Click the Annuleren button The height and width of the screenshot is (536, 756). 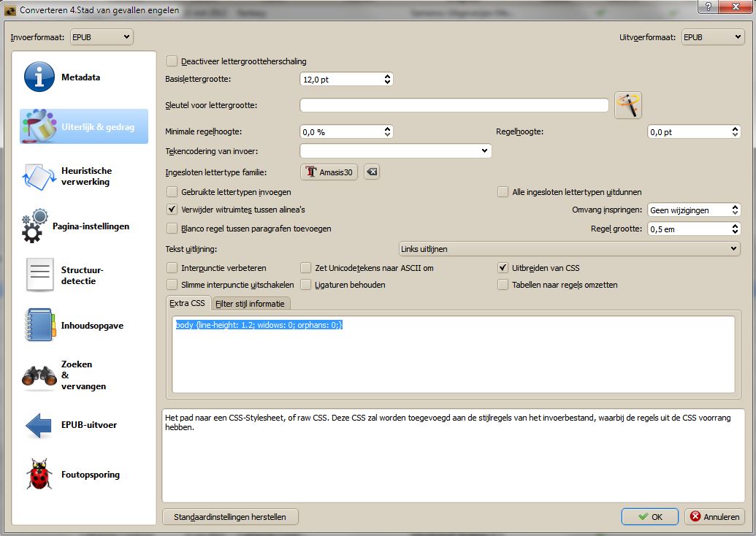[x=715, y=517]
